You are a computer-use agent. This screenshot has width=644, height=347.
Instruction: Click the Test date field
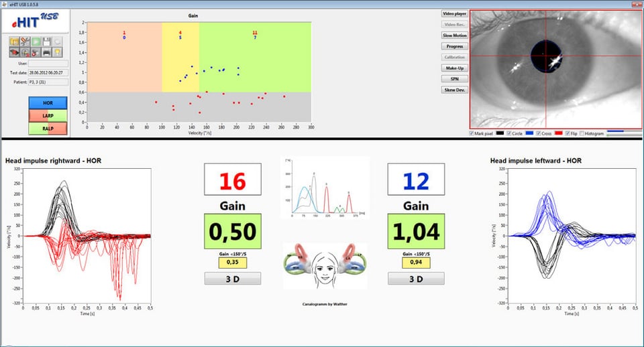click(x=48, y=72)
